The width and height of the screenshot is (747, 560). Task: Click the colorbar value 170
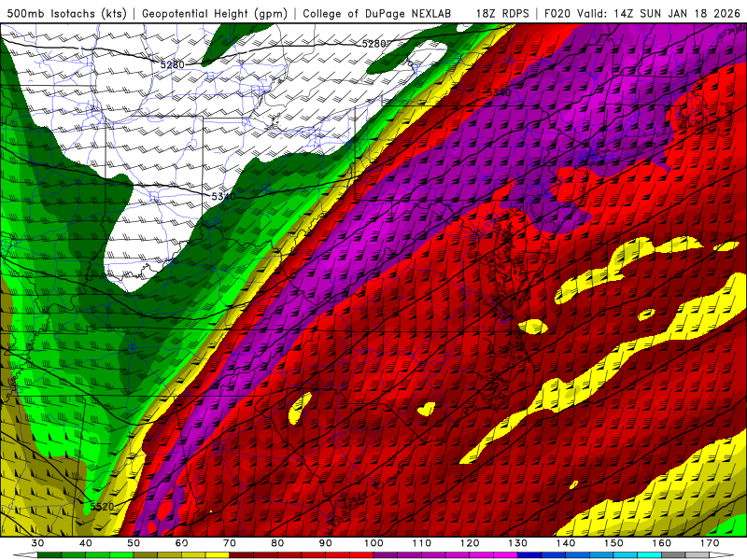710,543
